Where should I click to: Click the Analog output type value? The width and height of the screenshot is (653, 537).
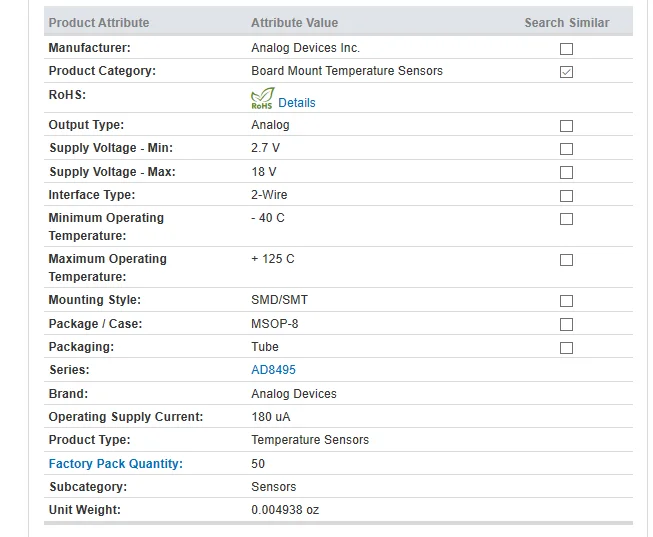tap(270, 125)
